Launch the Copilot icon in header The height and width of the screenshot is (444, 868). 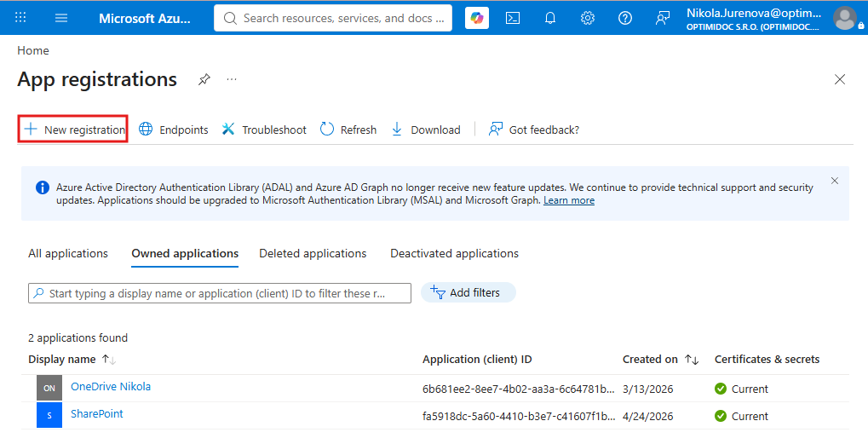pos(477,18)
